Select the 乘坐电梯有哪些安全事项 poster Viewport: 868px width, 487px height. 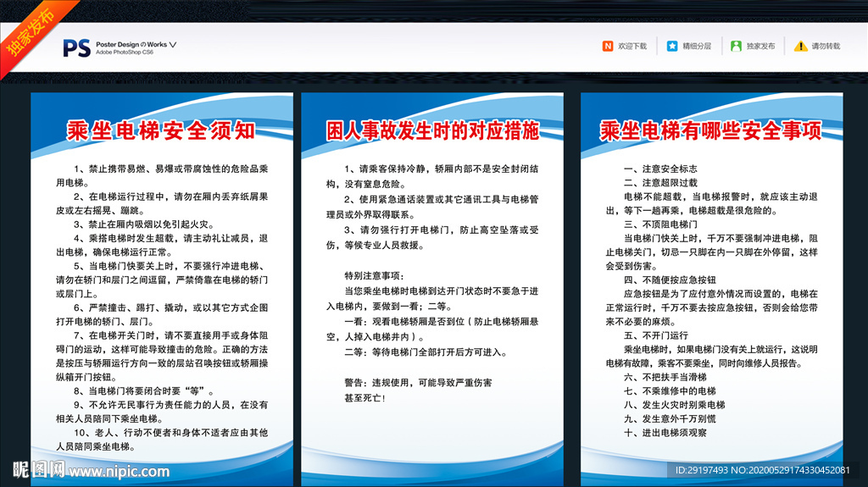pos(712,289)
